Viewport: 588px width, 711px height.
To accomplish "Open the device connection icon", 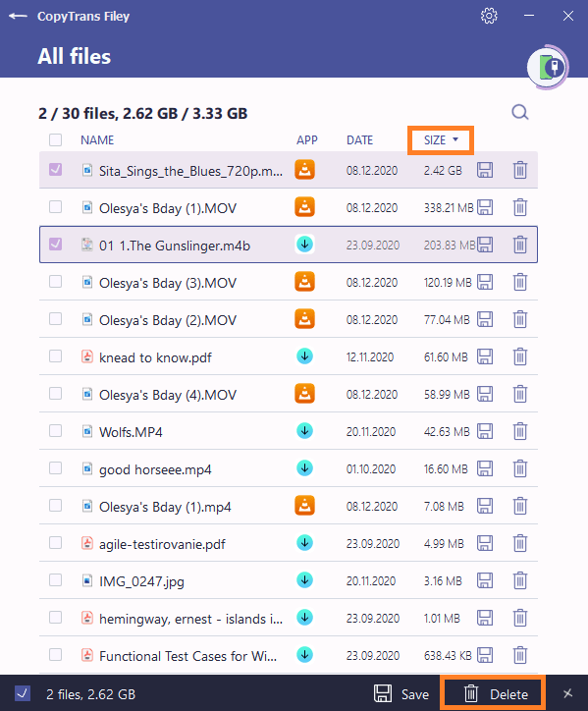I will [548, 68].
